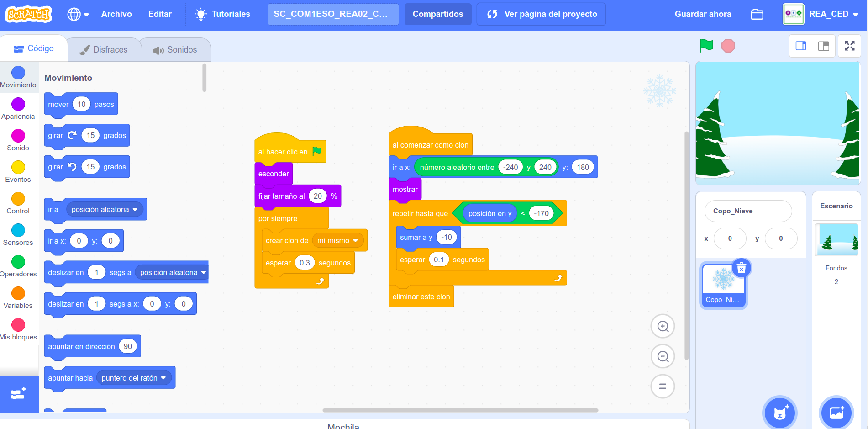Switch to large stage layout

824,46
